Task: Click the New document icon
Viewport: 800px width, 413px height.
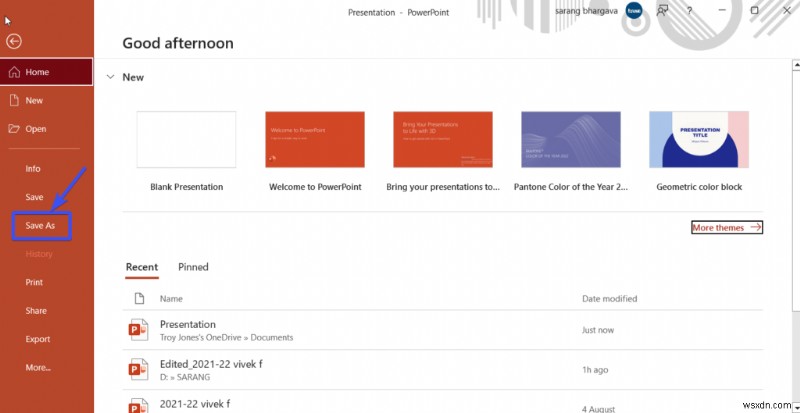Action: coord(14,101)
